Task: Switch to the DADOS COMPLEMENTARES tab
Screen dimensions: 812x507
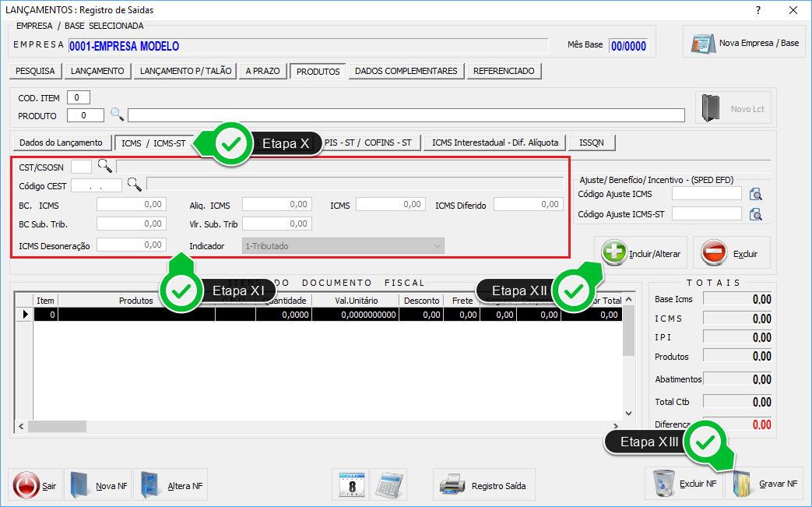Action: coord(406,71)
